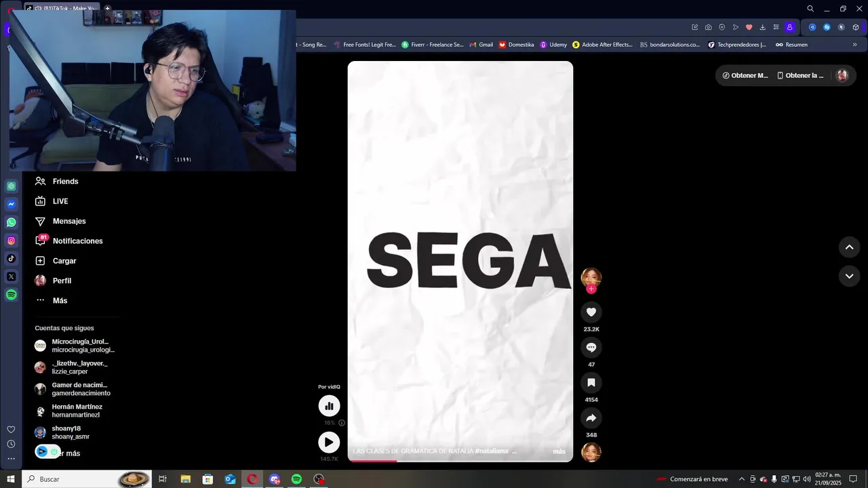This screenshot has height=488, width=868.
Task: Open the Microcirugía_Urol... followed account
Action: coord(75,346)
